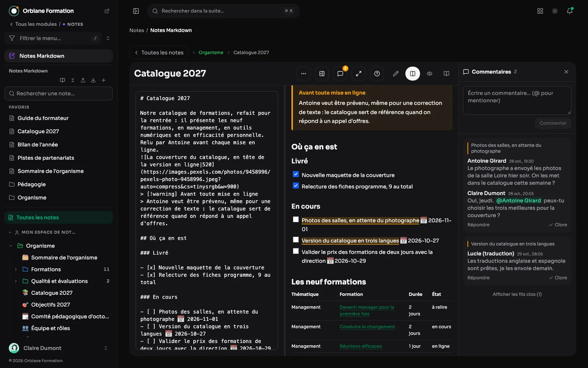Check Version du catalogue en trois langues
Image resolution: width=588 pixels, height=368 pixels.
click(296, 240)
